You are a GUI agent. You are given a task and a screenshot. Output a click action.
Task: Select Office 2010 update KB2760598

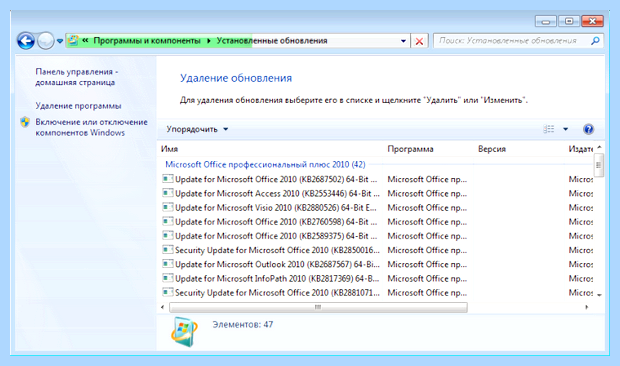coord(276,222)
